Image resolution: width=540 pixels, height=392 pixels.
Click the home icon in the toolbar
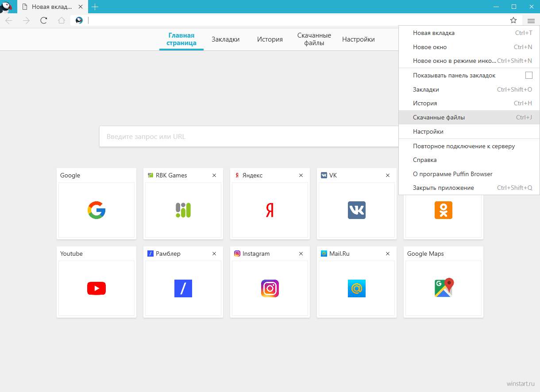(x=62, y=20)
